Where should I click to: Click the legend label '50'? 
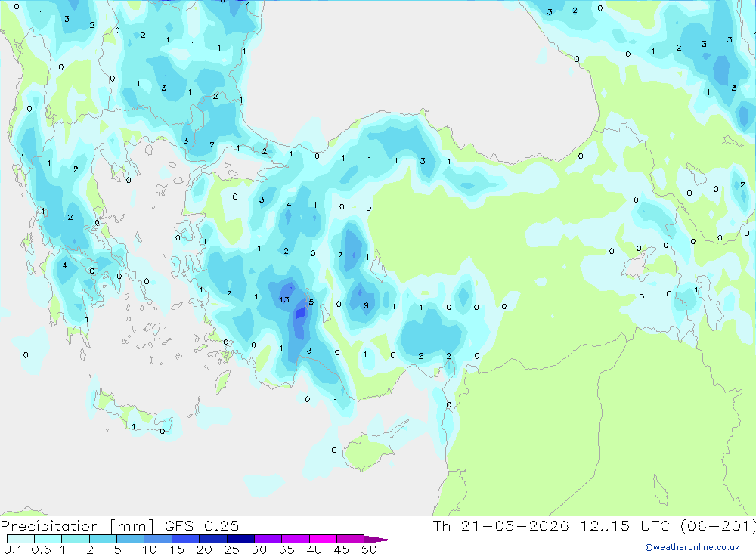(x=370, y=549)
